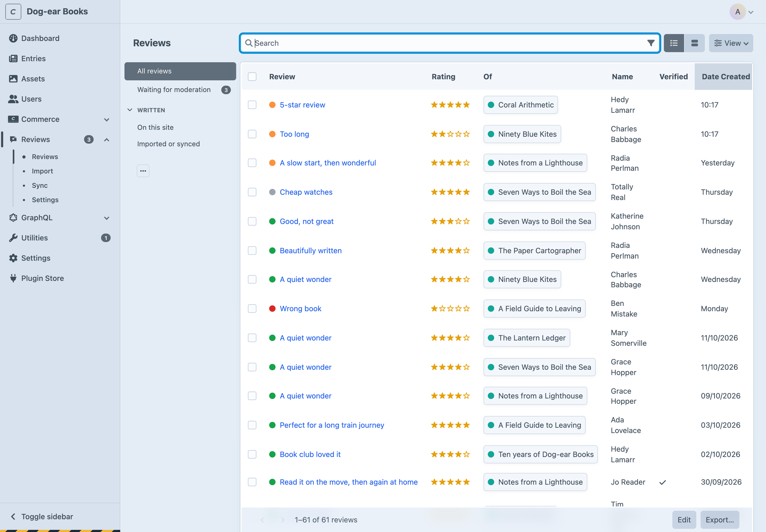The width and height of the screenshot is (766, 532).
Task: Switch to cards view icon
Action: pyautogui.click(x=694, y=43)
